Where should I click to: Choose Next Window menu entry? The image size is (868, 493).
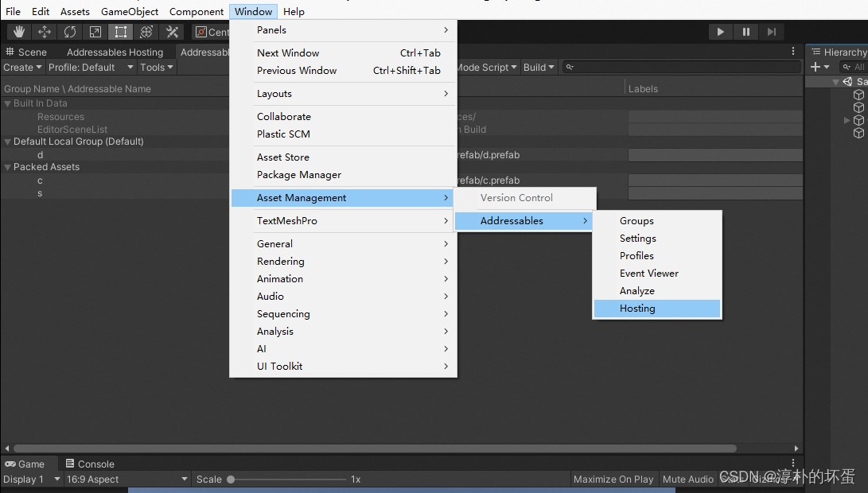[343, 53]
